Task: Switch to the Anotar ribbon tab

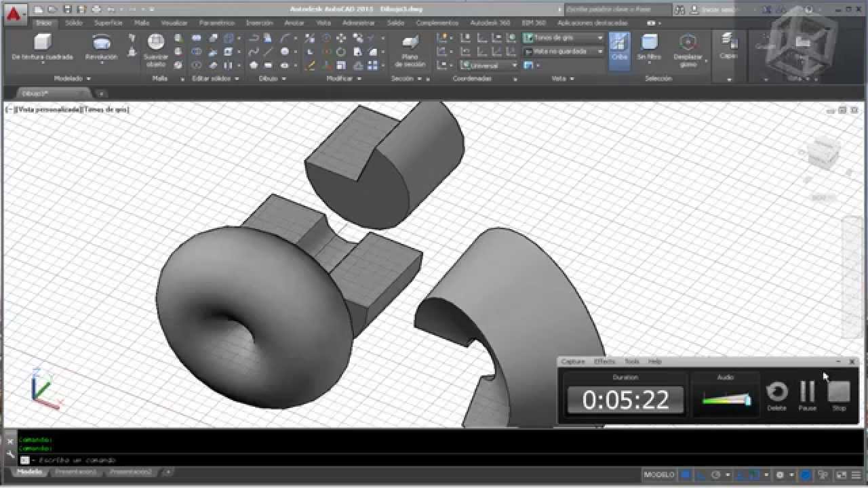Action: point(294,22)
